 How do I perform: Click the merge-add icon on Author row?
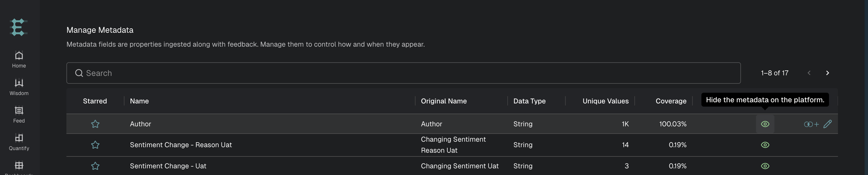[811, 124]
